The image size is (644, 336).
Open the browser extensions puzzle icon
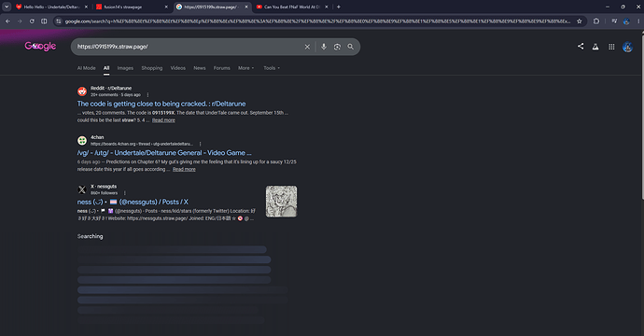click(x=596, y=21)
